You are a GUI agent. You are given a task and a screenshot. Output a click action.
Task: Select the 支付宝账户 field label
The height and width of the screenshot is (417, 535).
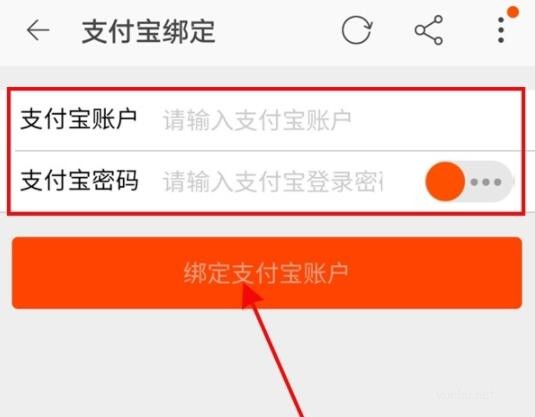point(78,119)
